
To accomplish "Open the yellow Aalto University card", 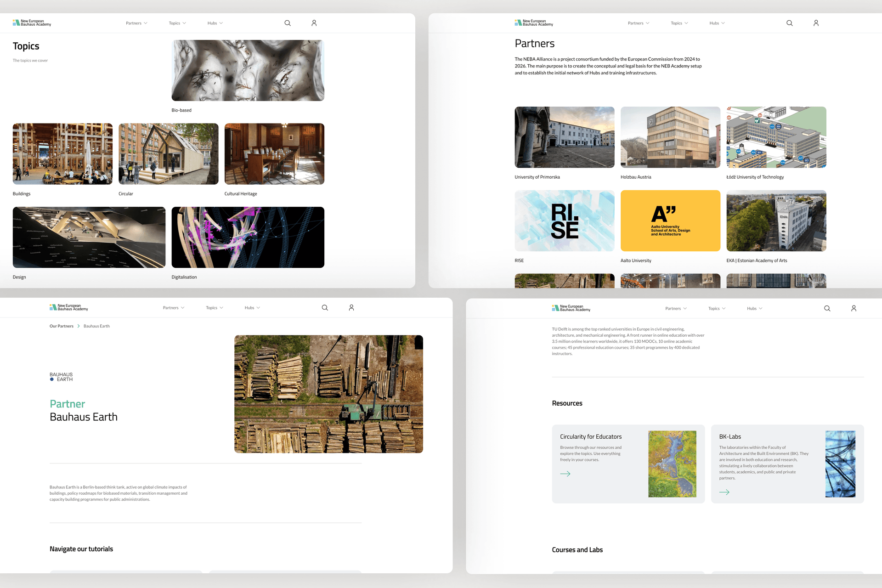I will 671,221.
